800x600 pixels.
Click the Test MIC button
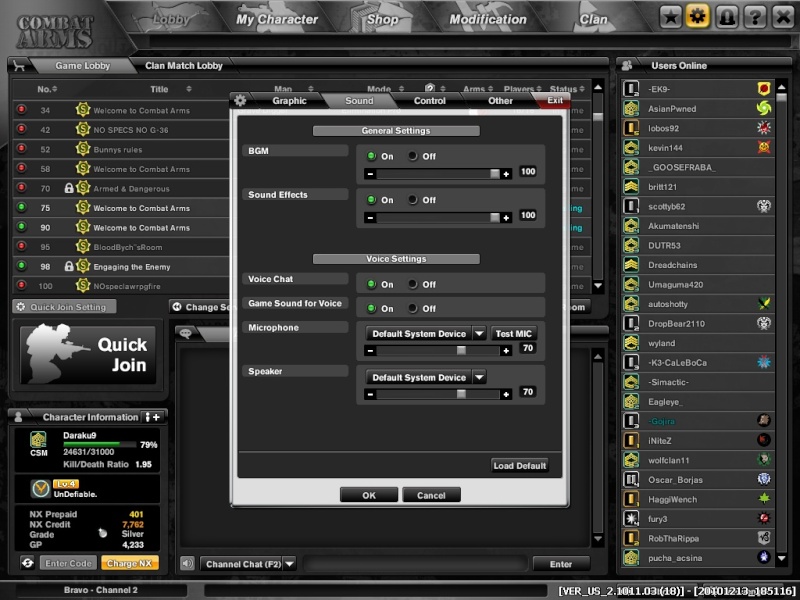pos(513,334)
